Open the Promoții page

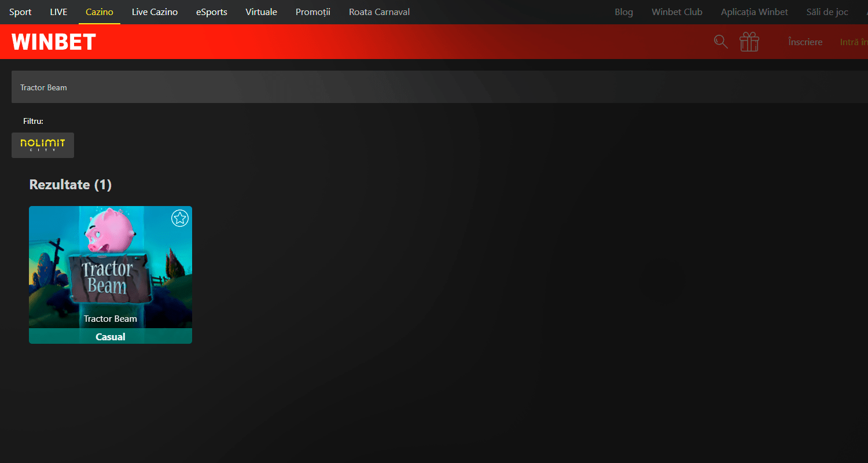312,12
